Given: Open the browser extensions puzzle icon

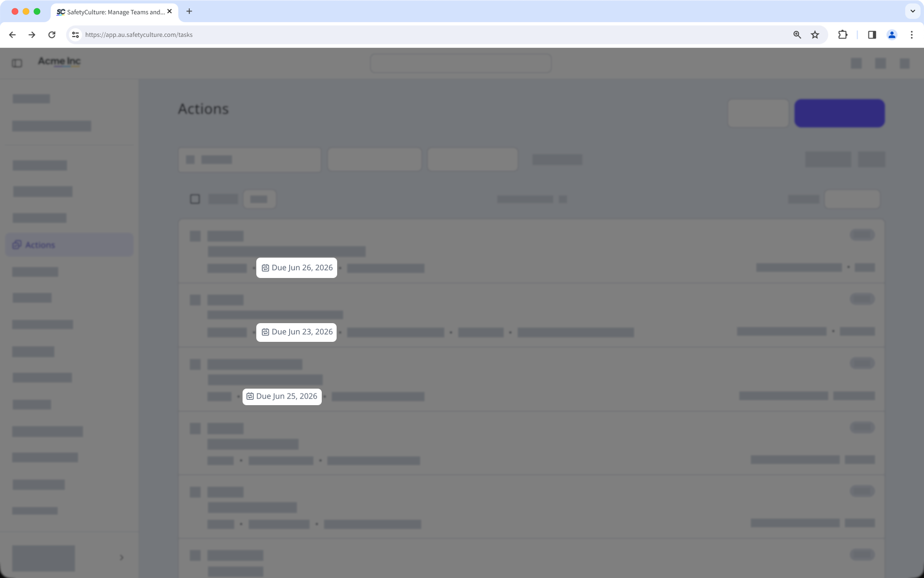Looking at the screenshot, I should pos(843,35).
